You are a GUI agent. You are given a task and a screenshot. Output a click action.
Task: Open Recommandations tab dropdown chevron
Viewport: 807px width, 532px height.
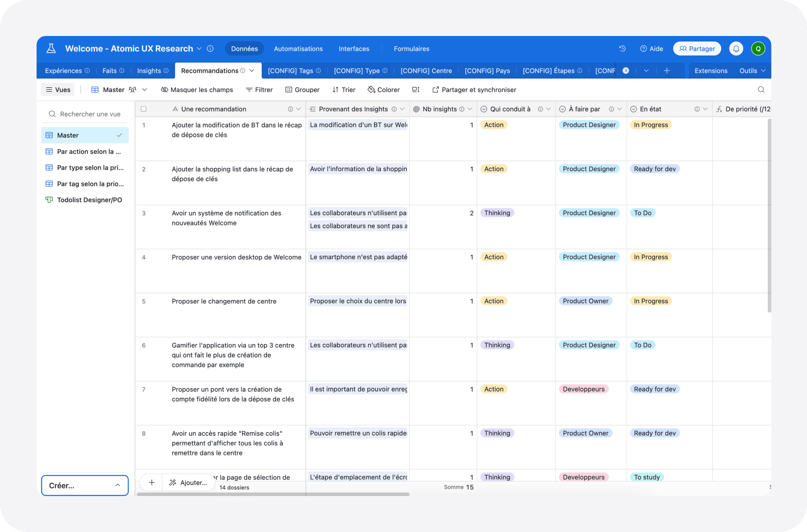coord(252,71)
